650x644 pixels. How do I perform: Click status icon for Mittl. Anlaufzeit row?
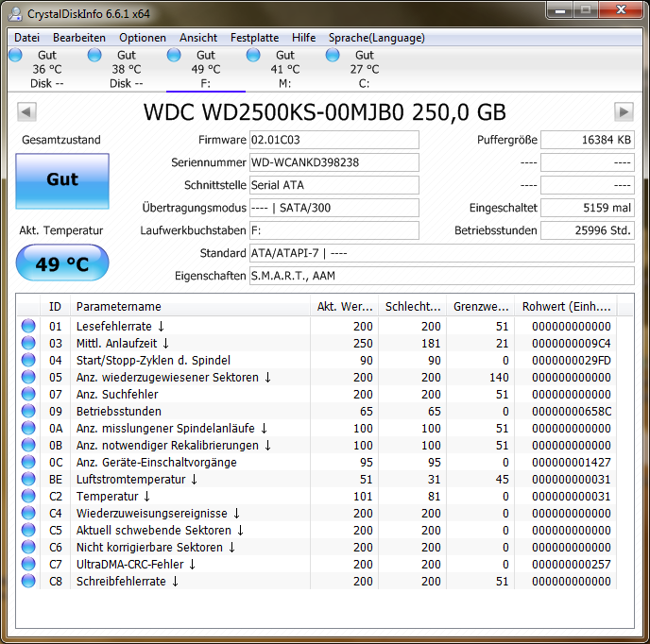coord(28,343)
